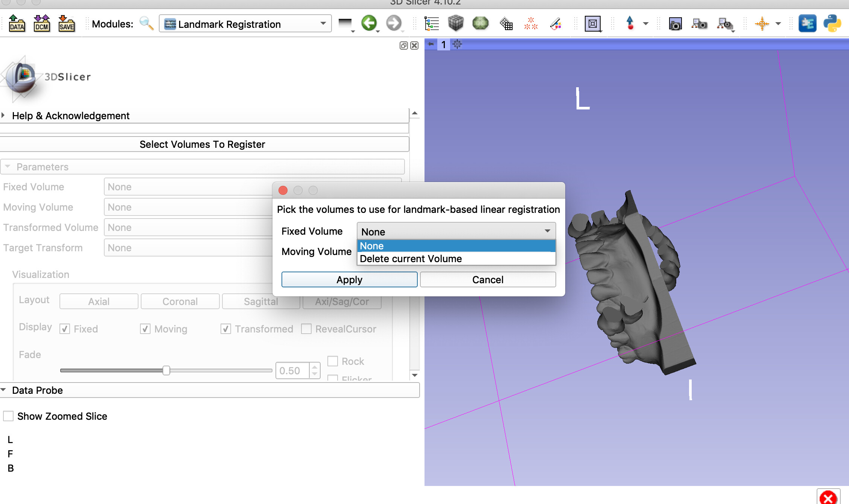The width and height of the screenshot is (849, 504).
Task: Click the Apply button in dialog
Action: tap(349, 279)
